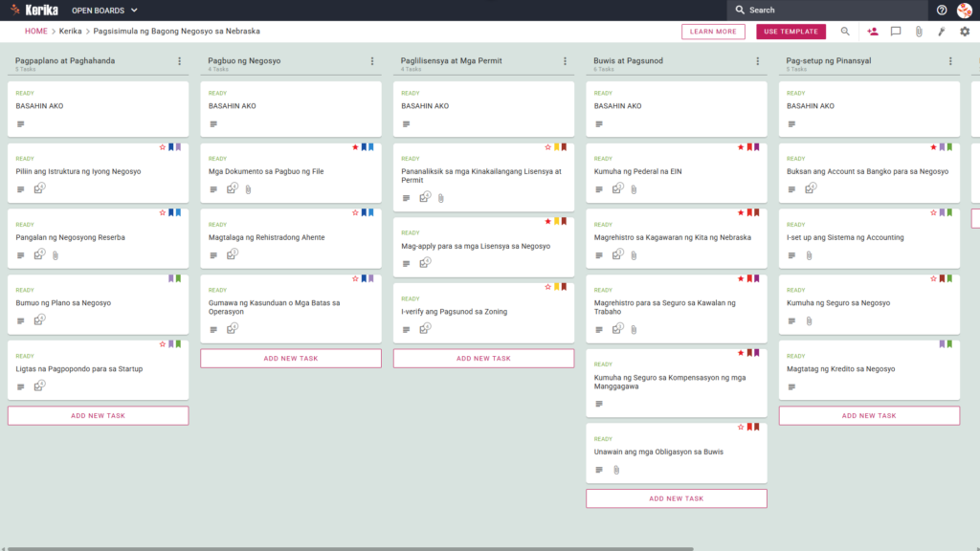The width and height of the screenshot is (980, 551).
Task: Click the USE TEMPLATE button
Action: coord(791,32)
